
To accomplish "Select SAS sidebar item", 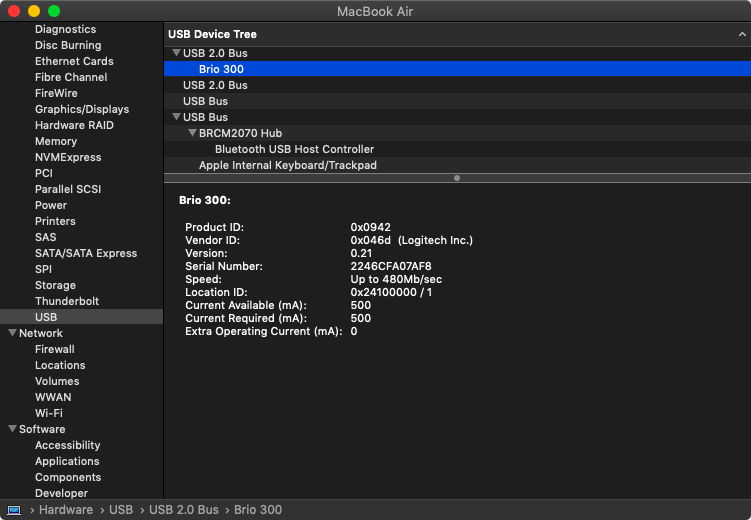I will pyautogui.click(x=46, y=237).
